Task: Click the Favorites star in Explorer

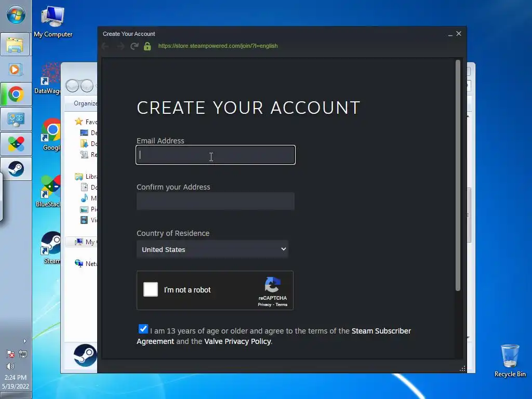Action: tap(79, 122)
